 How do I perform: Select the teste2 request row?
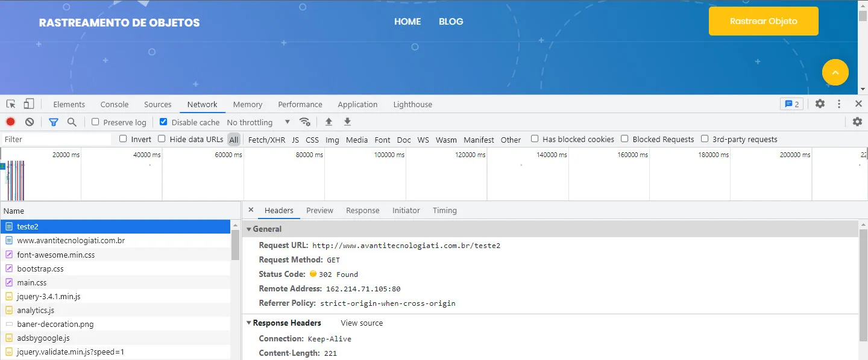(x=115, y=226)
